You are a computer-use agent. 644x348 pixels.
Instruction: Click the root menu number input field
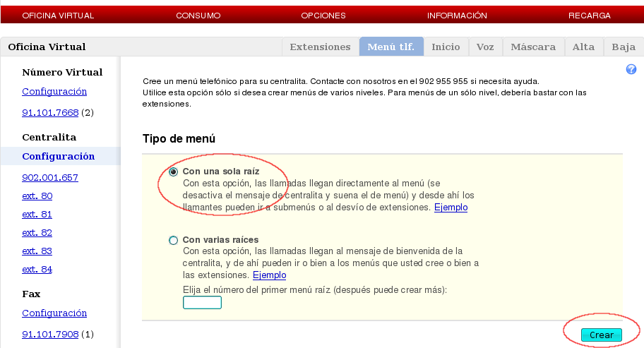(x=202, y=303)
